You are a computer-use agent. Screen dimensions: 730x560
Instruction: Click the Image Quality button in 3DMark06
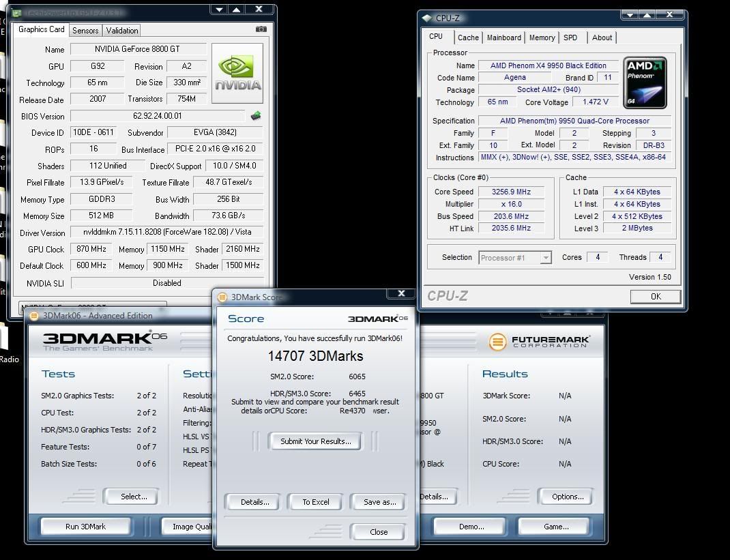187,527
